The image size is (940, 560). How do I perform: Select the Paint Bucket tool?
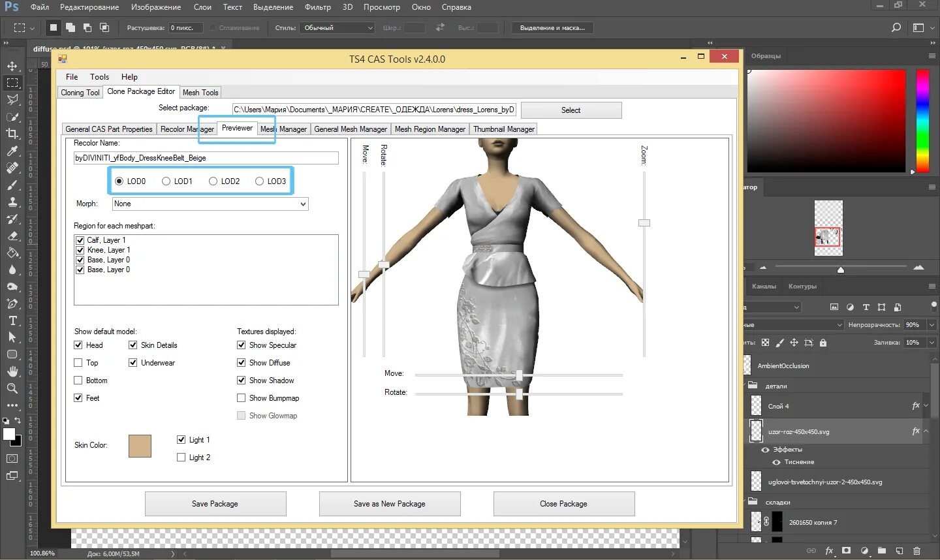(12, 253)
